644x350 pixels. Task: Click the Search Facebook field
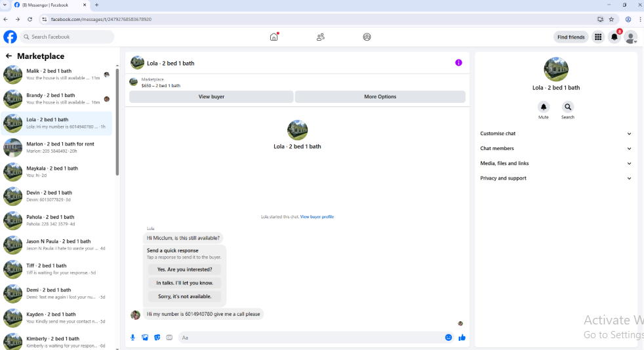[68, 37]
